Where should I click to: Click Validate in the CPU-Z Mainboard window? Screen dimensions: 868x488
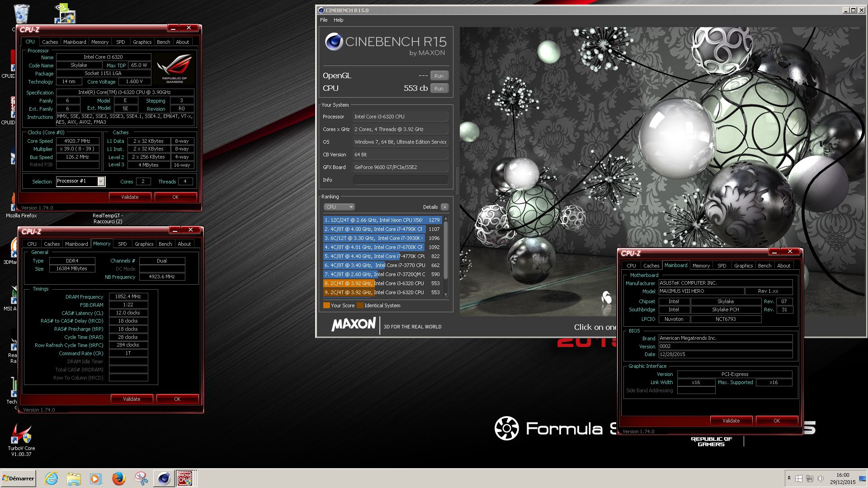[x=731, y=421]
